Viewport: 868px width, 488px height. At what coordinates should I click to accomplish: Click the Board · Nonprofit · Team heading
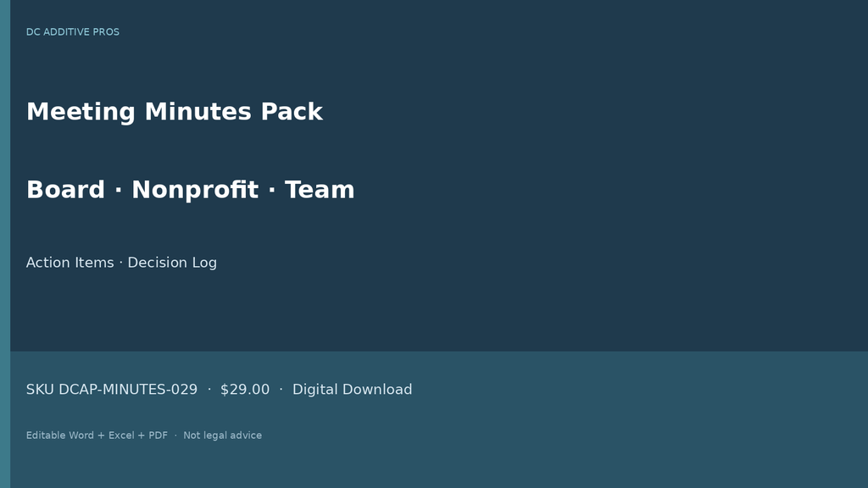[x=191, y=190]
